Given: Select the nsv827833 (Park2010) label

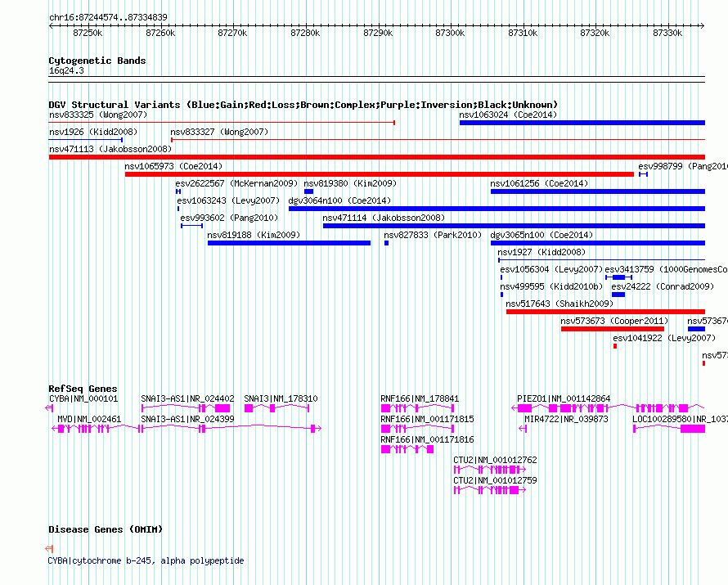Looking at the screenshot, I should (x=433, y=235).
